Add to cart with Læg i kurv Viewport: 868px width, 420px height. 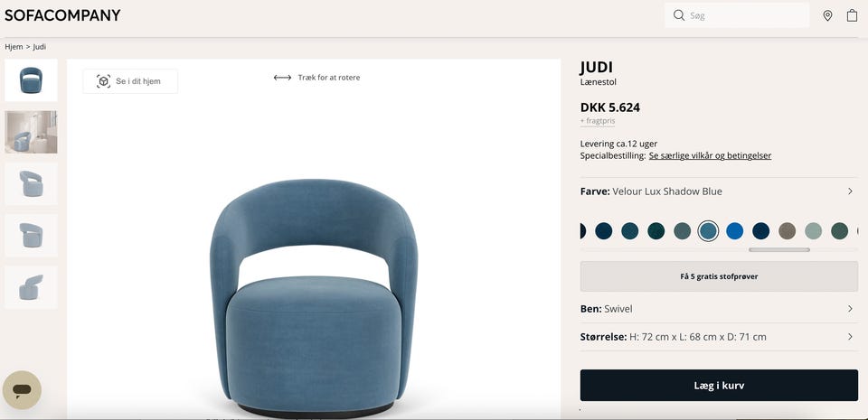point(719,385)
